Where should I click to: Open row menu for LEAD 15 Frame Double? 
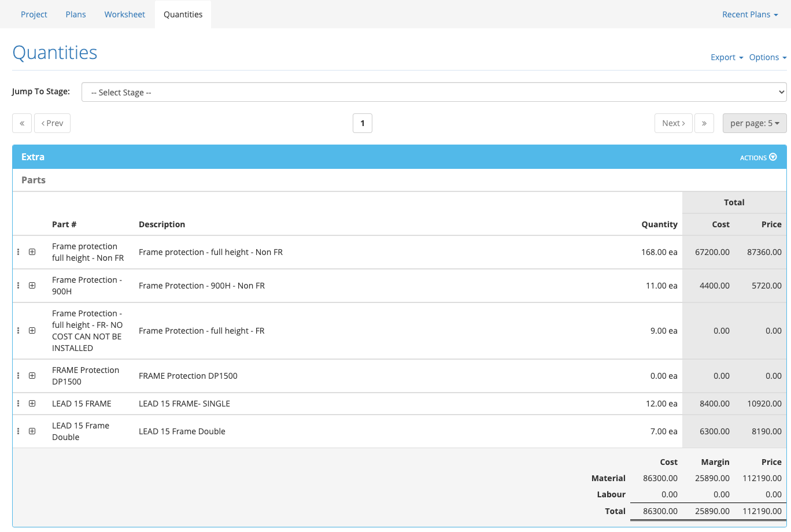18,431
